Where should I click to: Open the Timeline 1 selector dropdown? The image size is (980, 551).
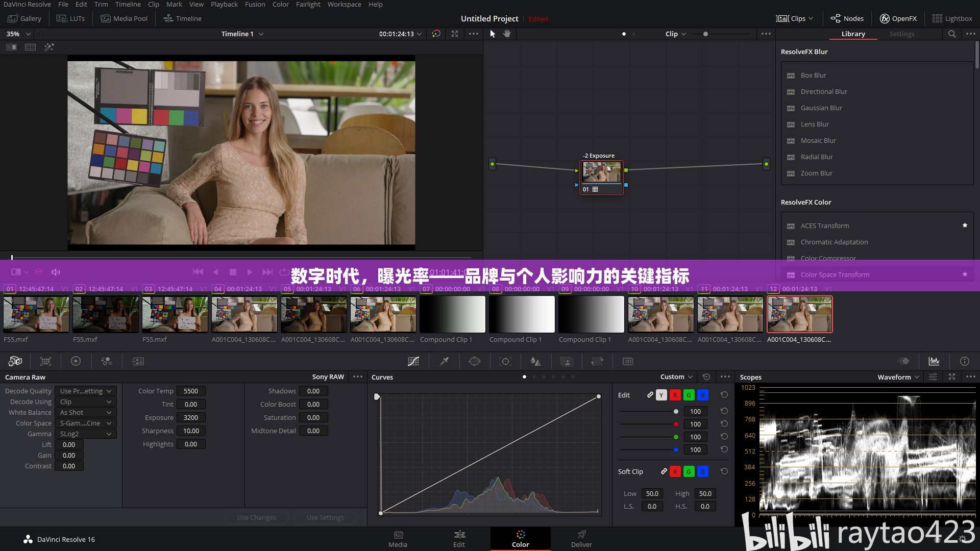click(242, 34)
